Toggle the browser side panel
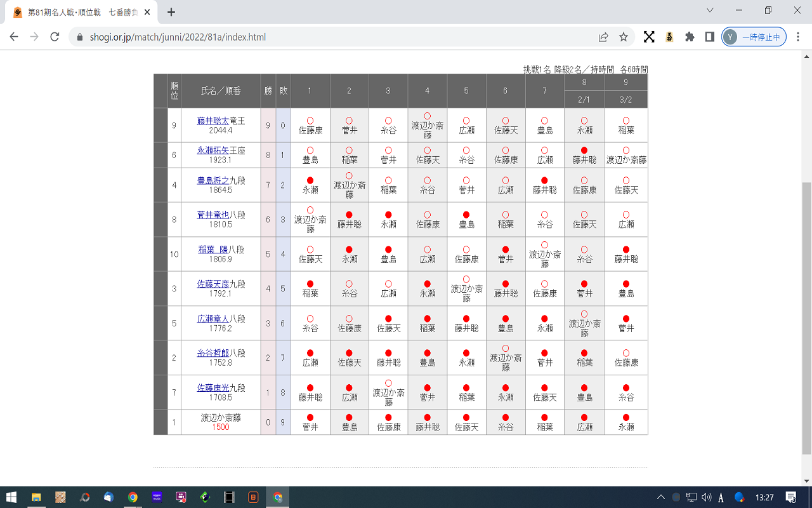This screenshot has width=812, height=508. [x=710, y=37]
